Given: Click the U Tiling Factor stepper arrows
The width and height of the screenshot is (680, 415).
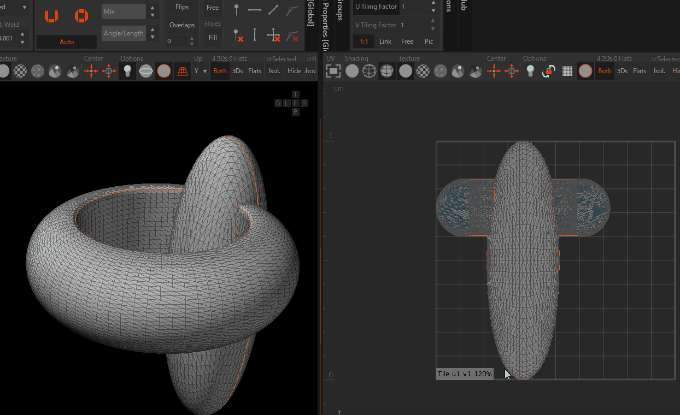Looking at the screenshot, I should point(433,7).
